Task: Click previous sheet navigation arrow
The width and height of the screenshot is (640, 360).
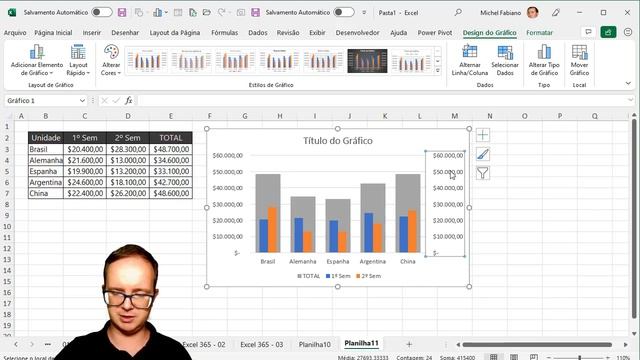Action: pyautogui.click(x=16, y=344)
